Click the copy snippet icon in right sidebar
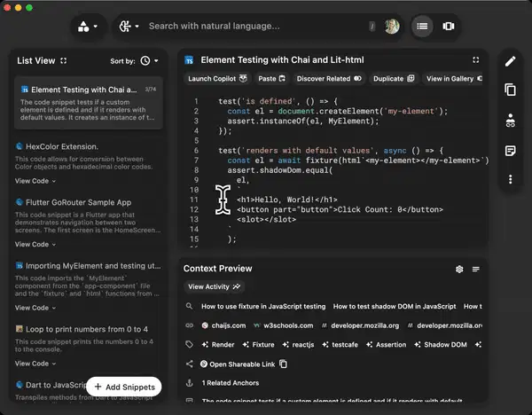 (511, 90)
